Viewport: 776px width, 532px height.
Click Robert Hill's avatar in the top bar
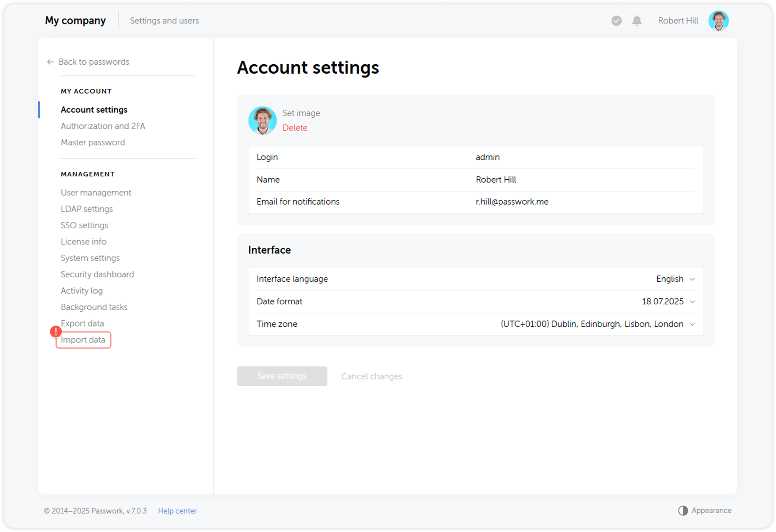tap(718, 21)
